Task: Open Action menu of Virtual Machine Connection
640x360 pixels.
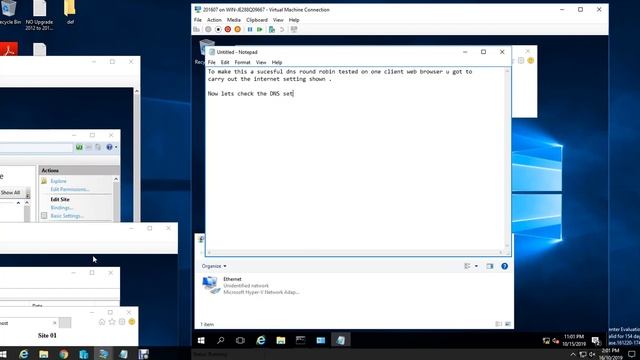Action: (x=214, y=20)
